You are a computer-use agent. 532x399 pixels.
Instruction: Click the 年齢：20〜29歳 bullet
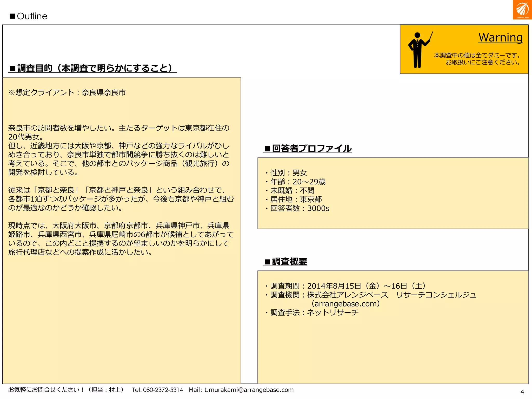295,182
